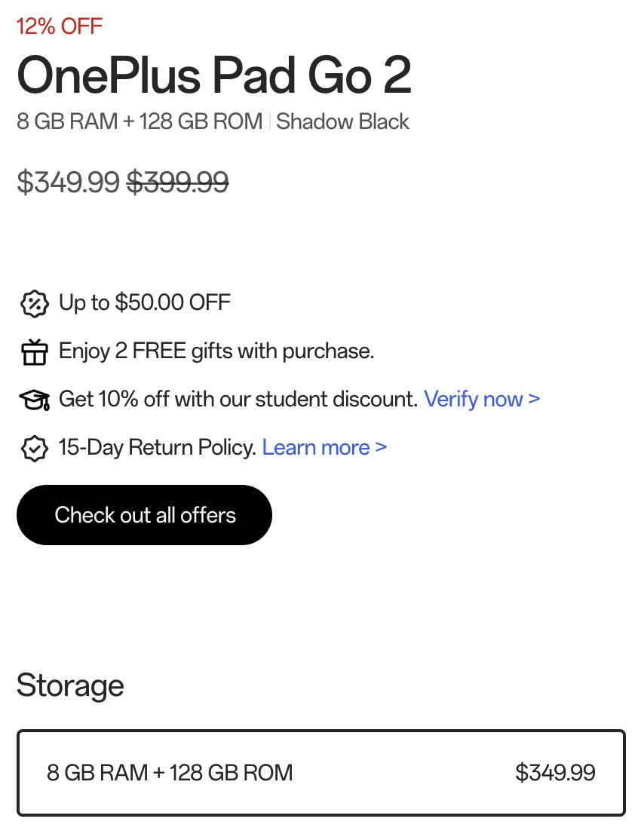Click the Shadow Black color label
Screen dimensions: 644x840
342,121
